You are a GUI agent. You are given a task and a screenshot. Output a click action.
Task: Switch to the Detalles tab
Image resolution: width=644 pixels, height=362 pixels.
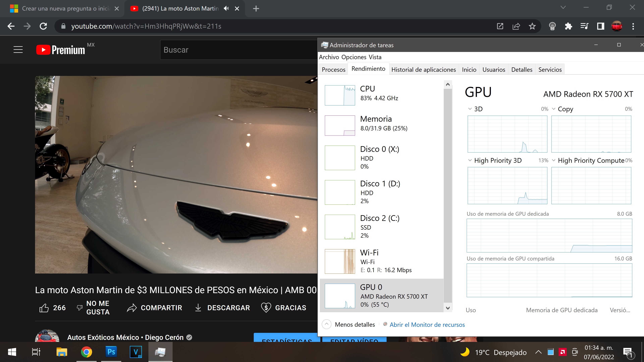522,69
